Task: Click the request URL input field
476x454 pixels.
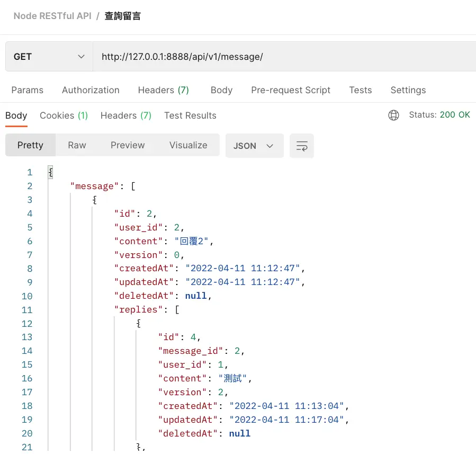Action: (x=281, y=57)
